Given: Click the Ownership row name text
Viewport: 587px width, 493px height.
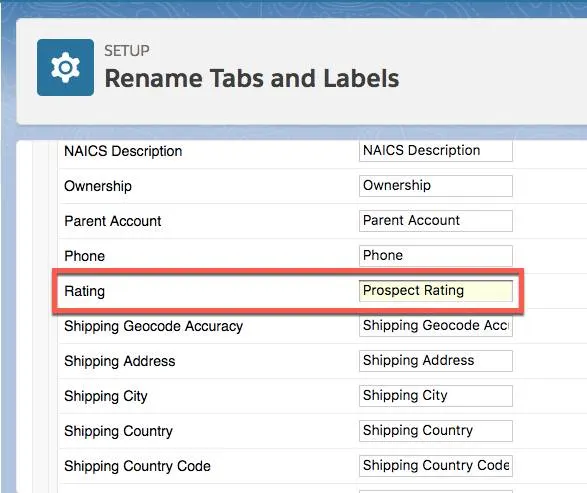Looking at the screenshot, I should pos(98,186).
